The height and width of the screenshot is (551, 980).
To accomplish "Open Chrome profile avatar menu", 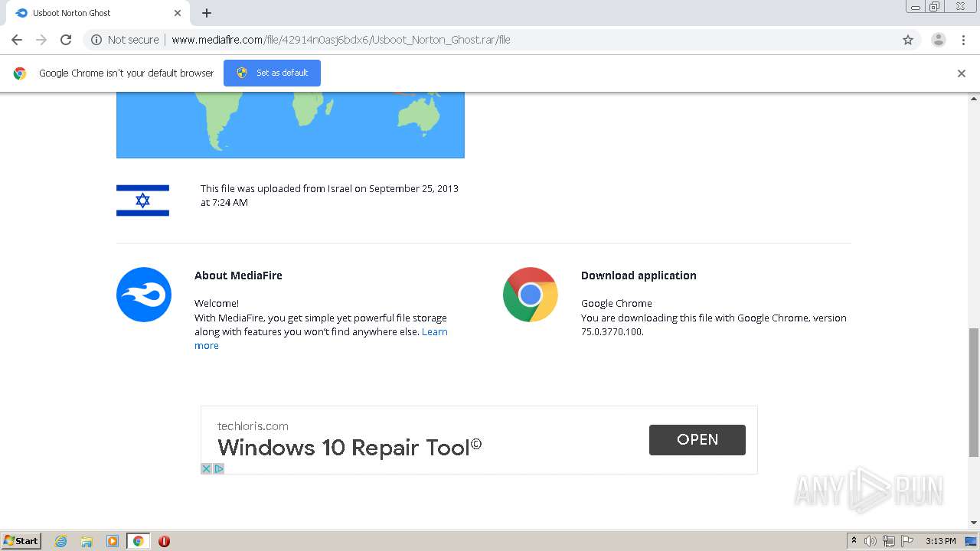I will tap(938, 40).
